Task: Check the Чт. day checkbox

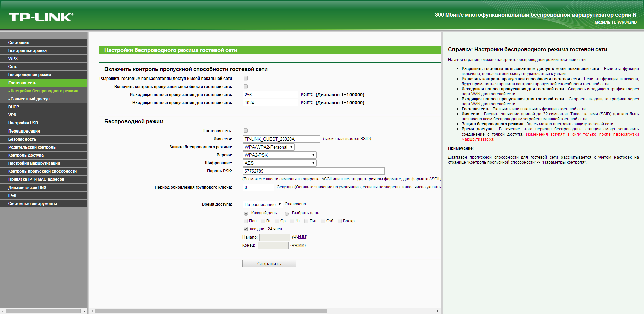Action: pyautogui.click(x=292, y=221)
